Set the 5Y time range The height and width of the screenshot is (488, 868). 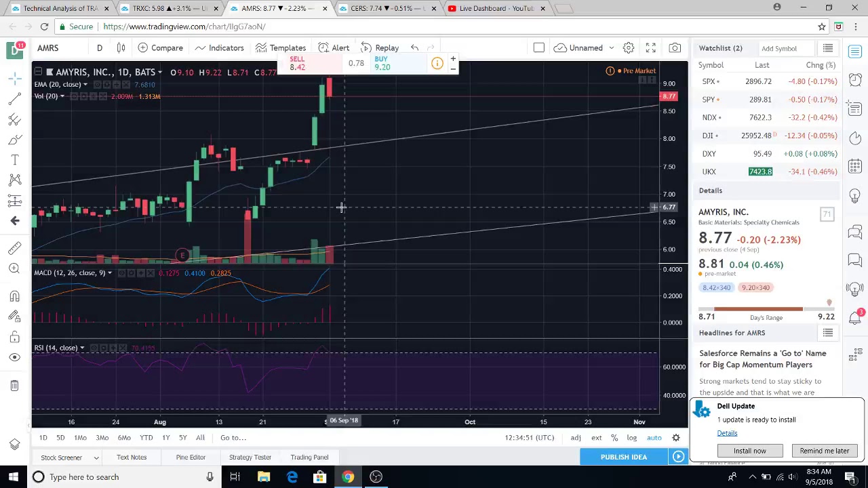(x=182, y=438)
